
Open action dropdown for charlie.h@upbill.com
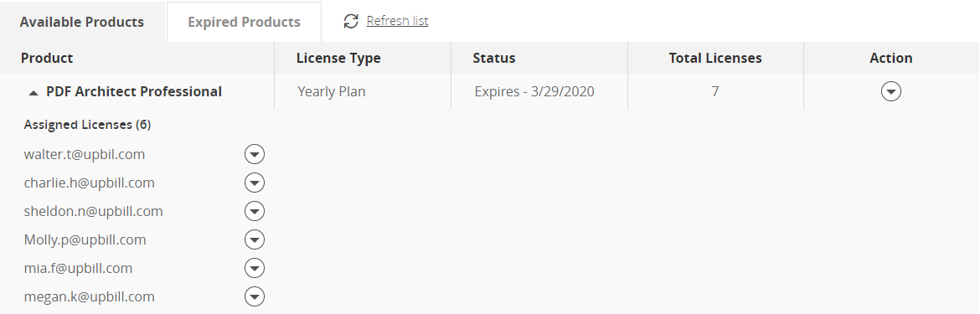(255, 183)
